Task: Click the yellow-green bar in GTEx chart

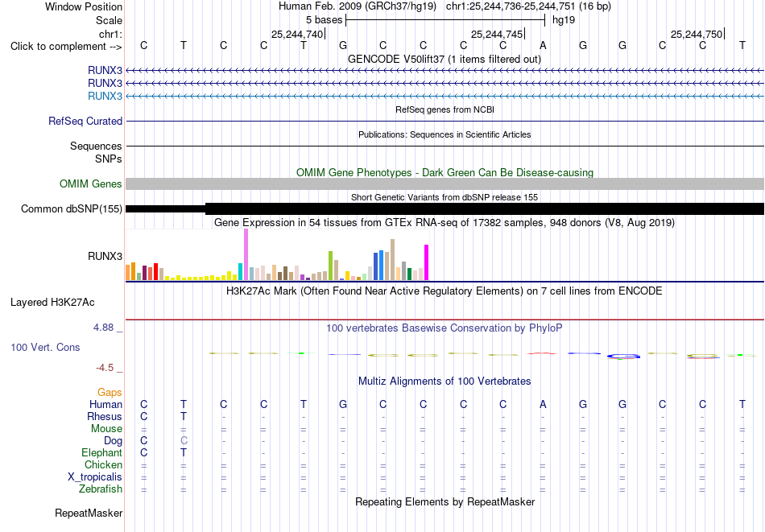Action: pos(330,266)
